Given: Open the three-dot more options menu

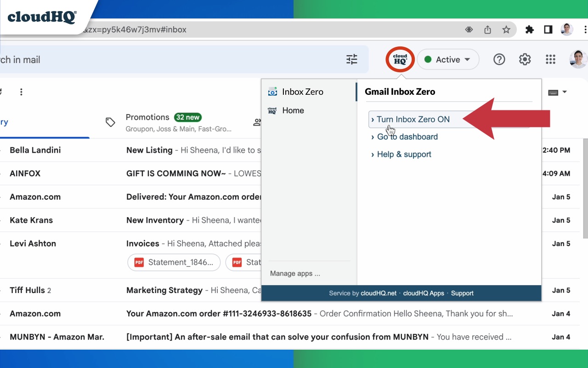Looking at the screenshot, I should tap(21, 92).
